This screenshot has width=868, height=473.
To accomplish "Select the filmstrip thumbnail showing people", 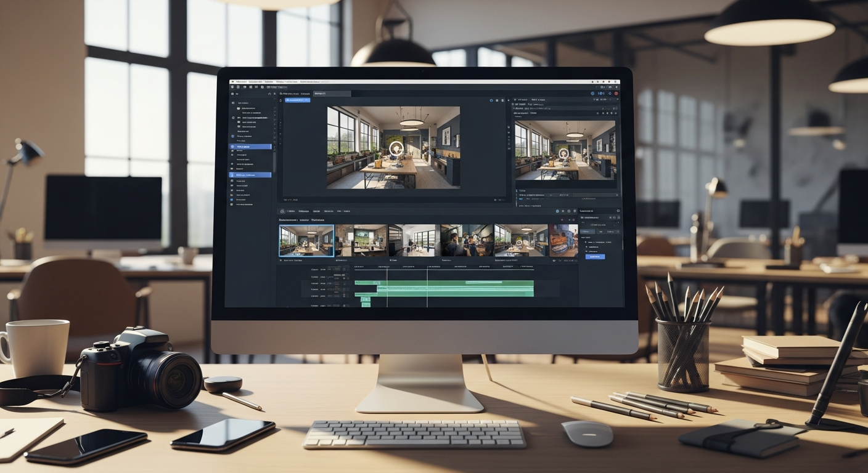I will [x=467, y=240].
